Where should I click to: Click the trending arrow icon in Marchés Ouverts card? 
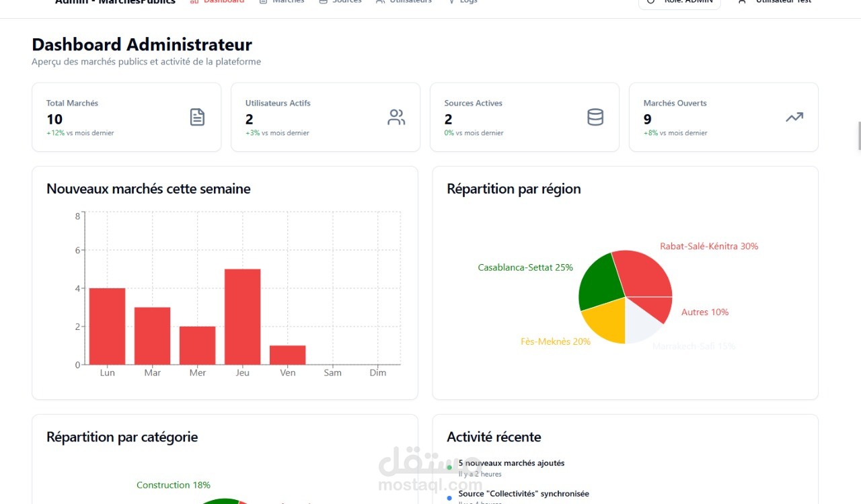tap(794, 118)
